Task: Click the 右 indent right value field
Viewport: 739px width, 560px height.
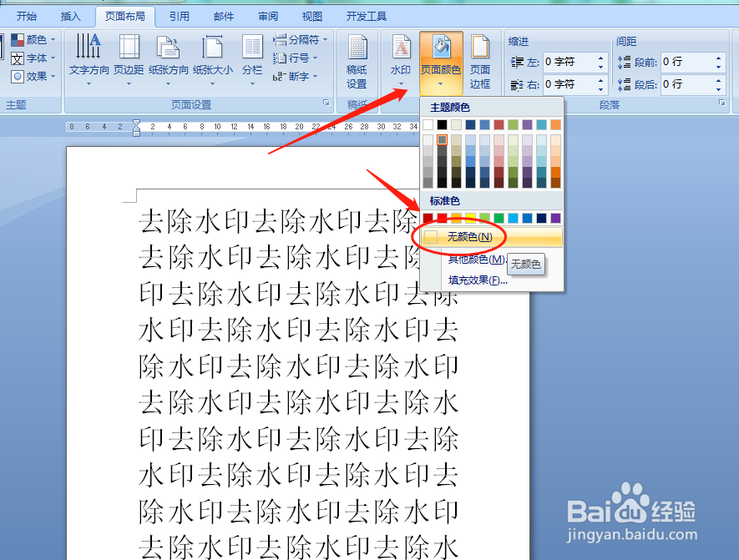Action: tap(569, 84)
